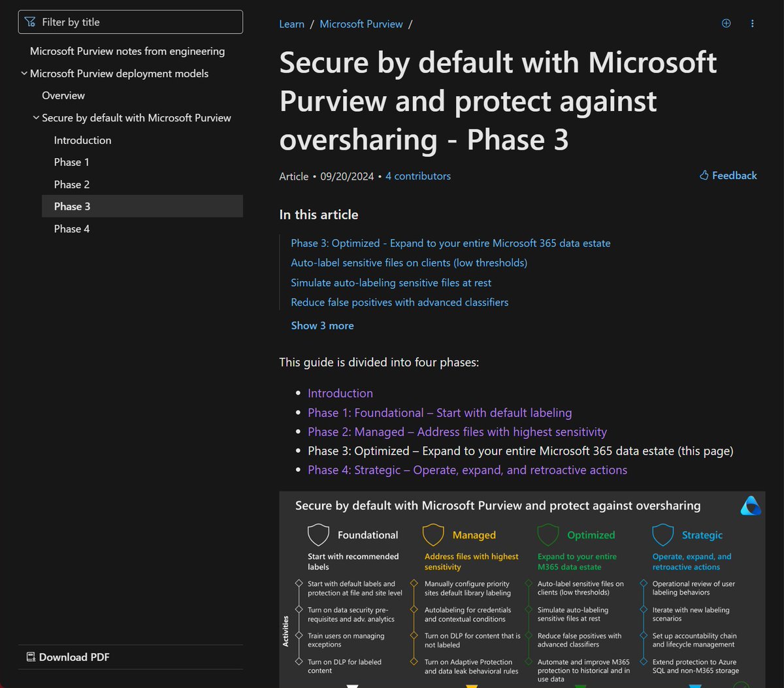This screenshot has width=784, height=688.
Task: Click the Managed heading in diagram
Action: (x=474, y=534)
